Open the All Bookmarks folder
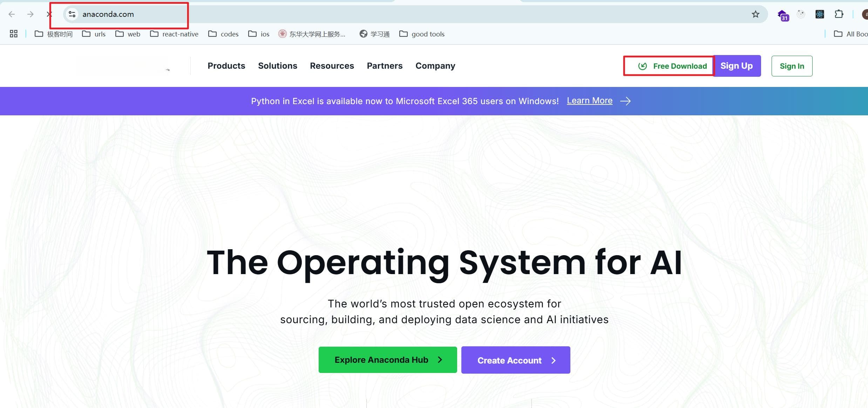 click(x=850, y=34)
